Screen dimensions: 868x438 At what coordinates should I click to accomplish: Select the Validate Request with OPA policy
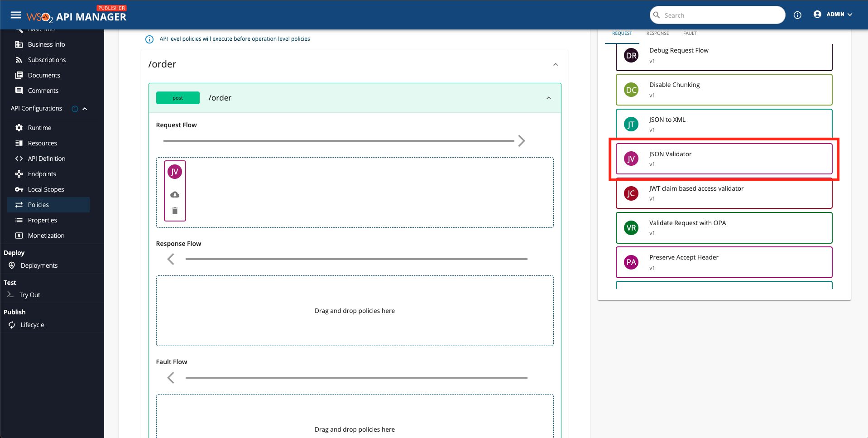tap(724, 227)
